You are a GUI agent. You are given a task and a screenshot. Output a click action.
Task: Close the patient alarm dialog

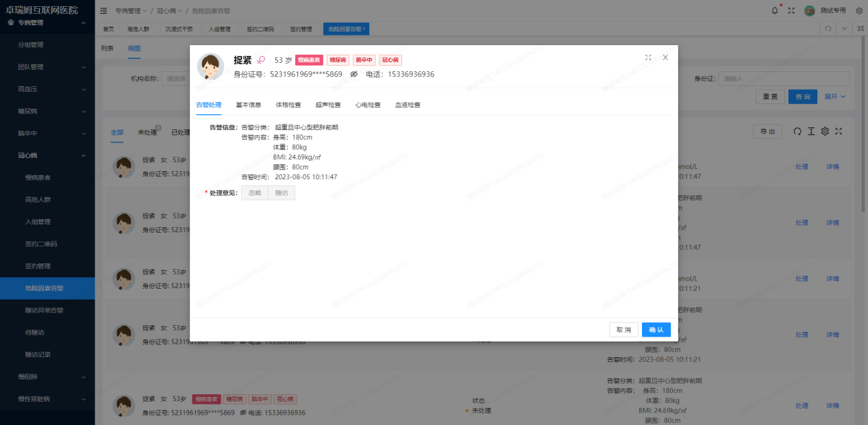[x=665, y=57]
